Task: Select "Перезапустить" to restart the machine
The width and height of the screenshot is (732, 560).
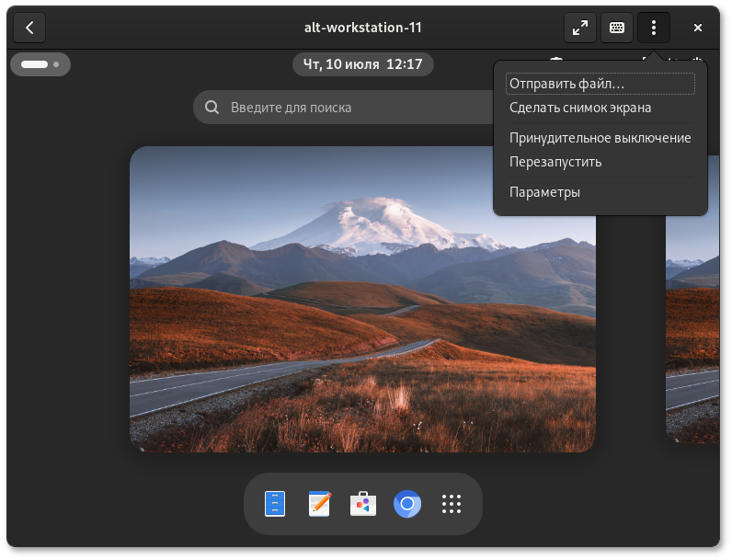Action: click(x=555, y=162)
